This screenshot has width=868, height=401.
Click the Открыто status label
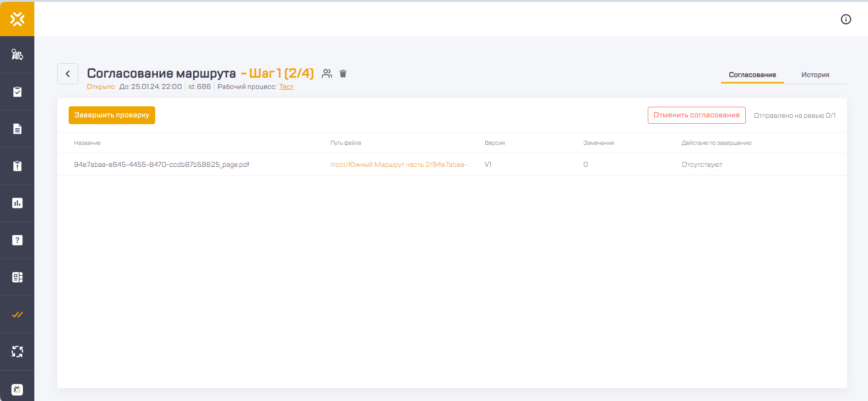click(101, 87)
